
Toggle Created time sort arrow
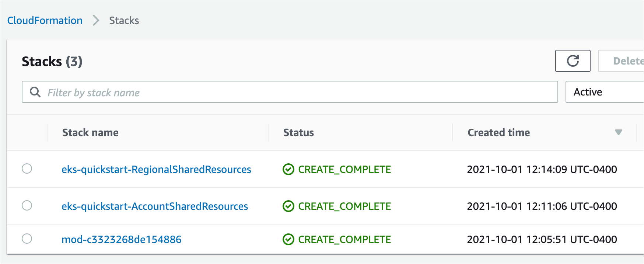click(618, 132)
